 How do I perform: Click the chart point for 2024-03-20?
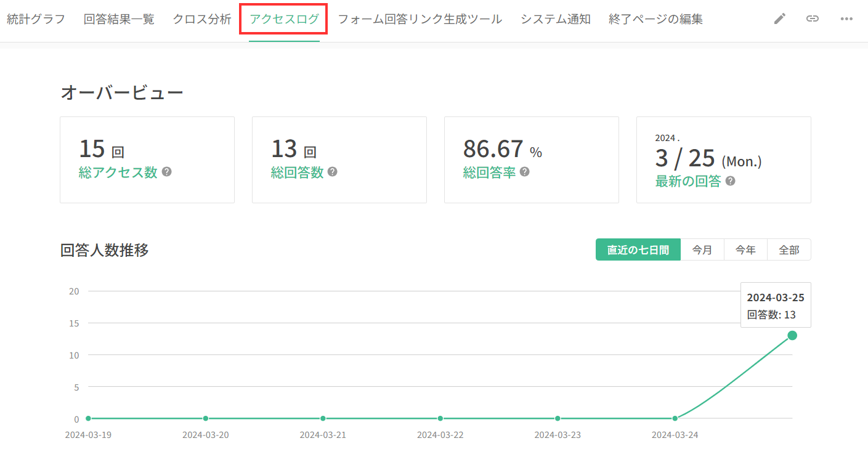coord(206,418)
